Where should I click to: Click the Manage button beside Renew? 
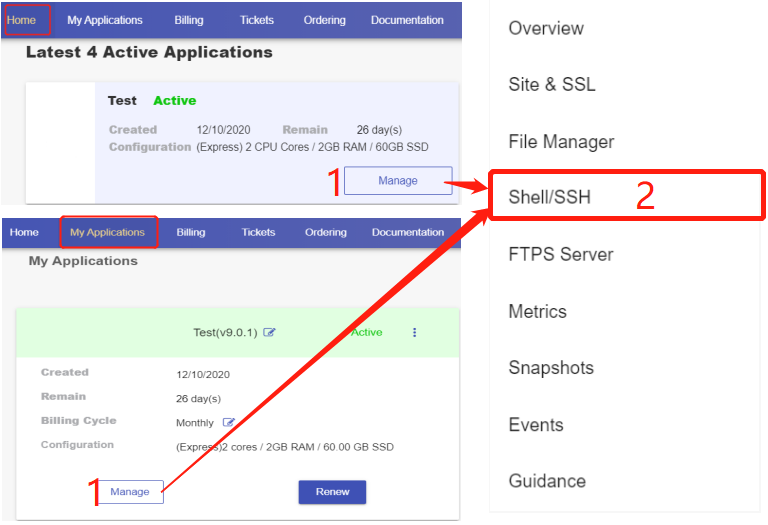pos(130,492)
